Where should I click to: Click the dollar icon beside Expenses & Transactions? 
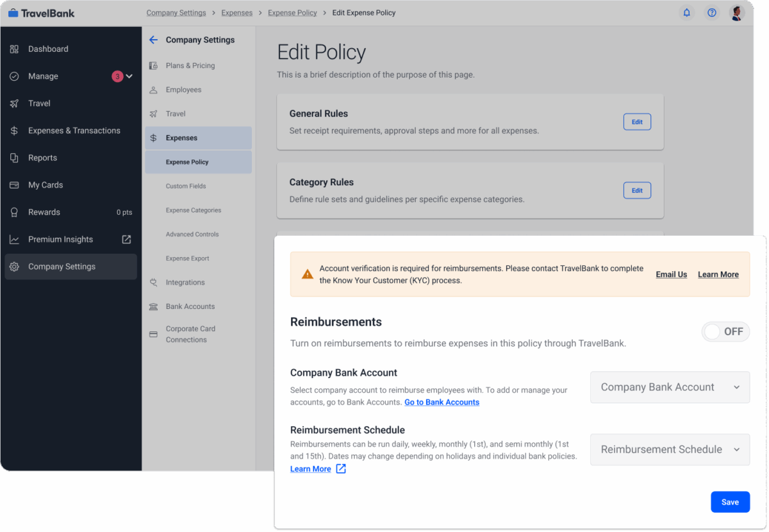click(14, 131)
